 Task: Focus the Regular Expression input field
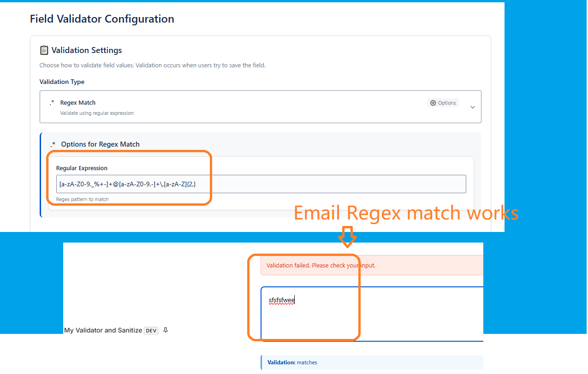coord(261,184)
